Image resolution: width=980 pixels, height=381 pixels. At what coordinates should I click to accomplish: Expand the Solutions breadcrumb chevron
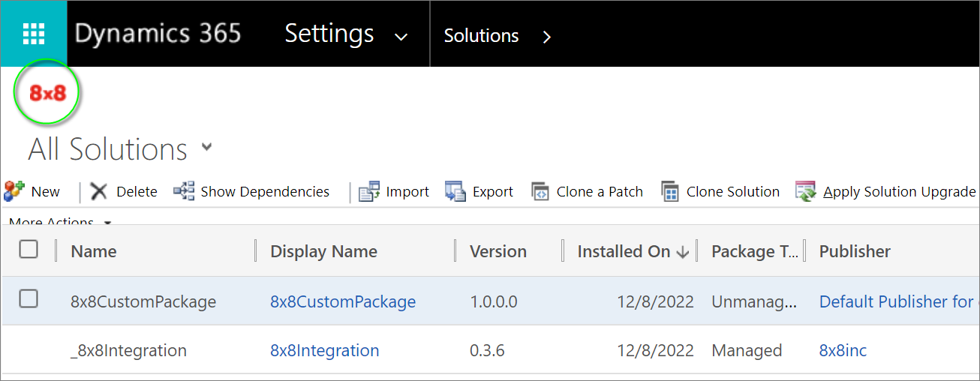pos(546,37)
